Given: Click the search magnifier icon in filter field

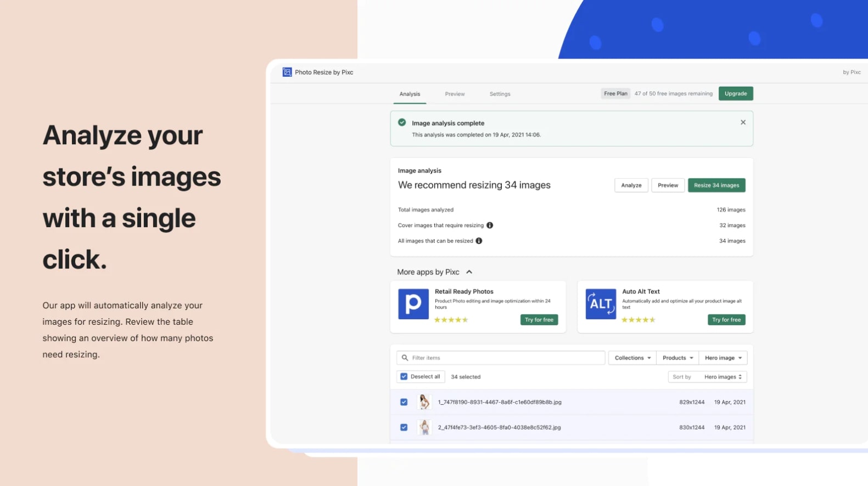Looking at the screenshot, I should coord(405,358).
